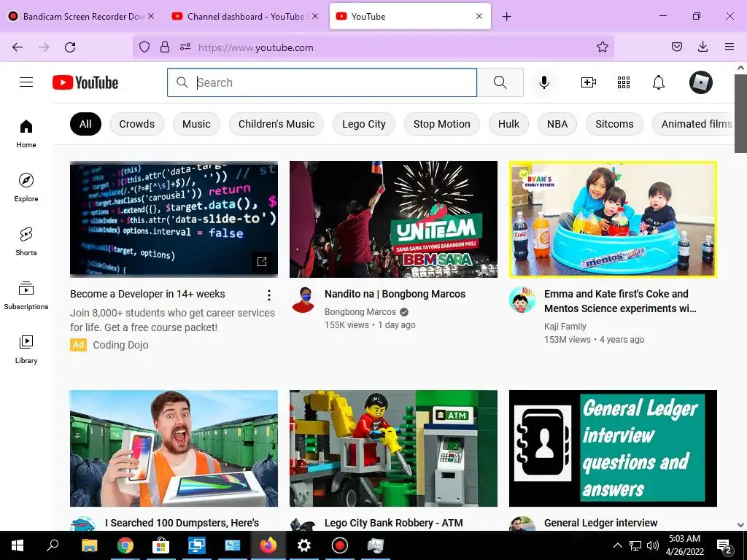The width and height of the screenshot is (747, 560).
Task: Open Shorts in the sidebar
Action: pos(26,241)
